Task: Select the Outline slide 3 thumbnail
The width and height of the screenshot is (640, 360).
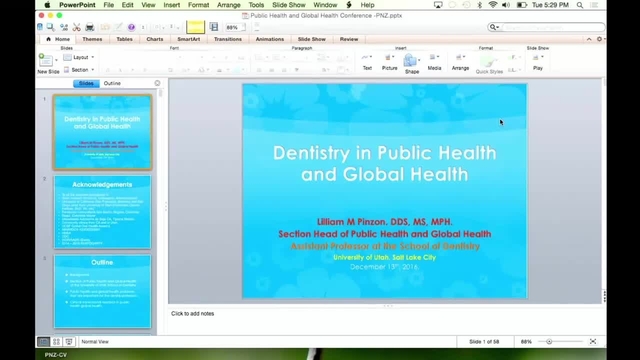Action: [102, 291]
